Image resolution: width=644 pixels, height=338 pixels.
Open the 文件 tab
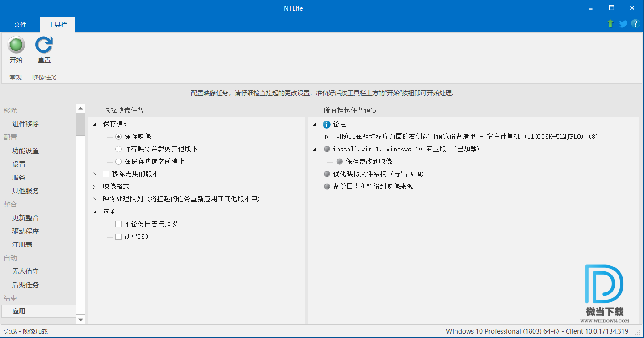pos(20,25)
